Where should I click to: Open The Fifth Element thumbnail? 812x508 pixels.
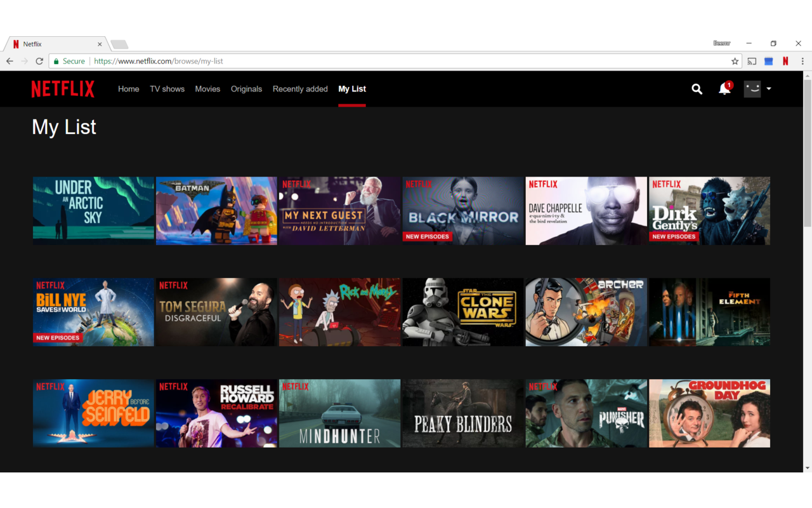click(709, 312)
